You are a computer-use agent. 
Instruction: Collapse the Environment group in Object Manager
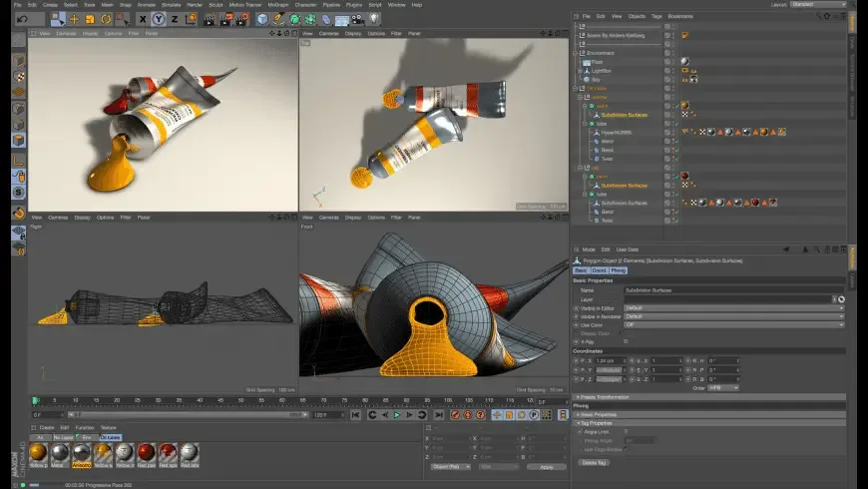pos(575,53)
